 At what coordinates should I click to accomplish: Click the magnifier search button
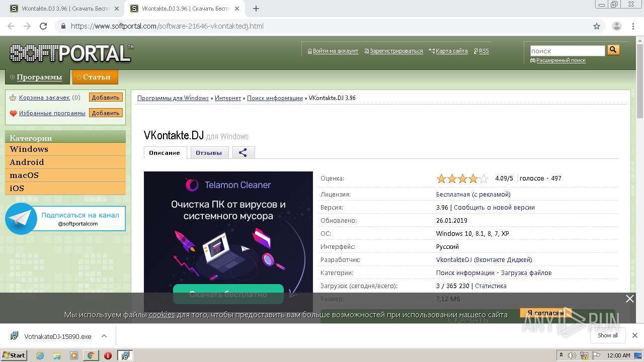pos(613,50)
